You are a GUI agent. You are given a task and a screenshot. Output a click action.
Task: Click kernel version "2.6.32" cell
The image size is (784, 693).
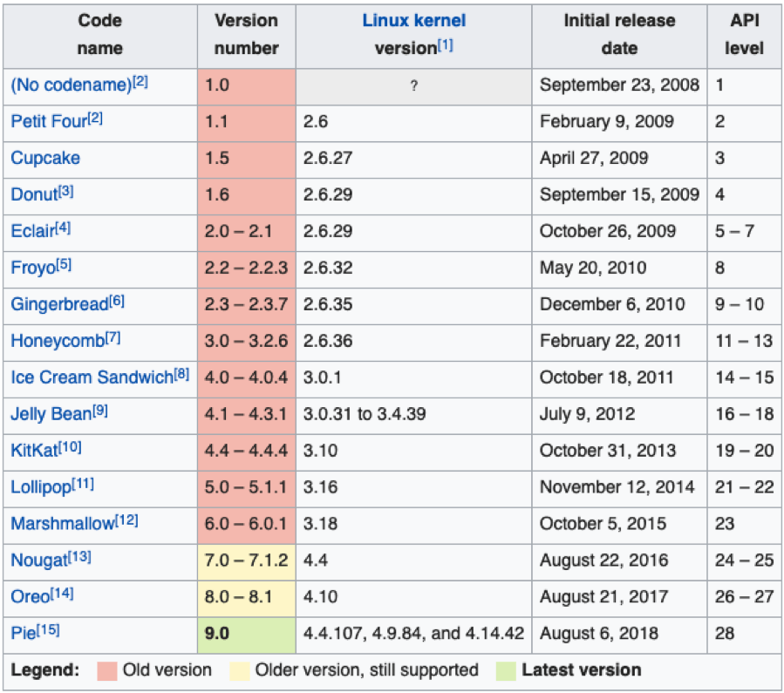point(414,268)
